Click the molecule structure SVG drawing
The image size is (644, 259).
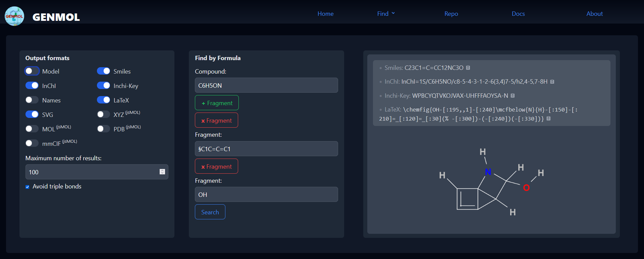(x=491, y=182)
